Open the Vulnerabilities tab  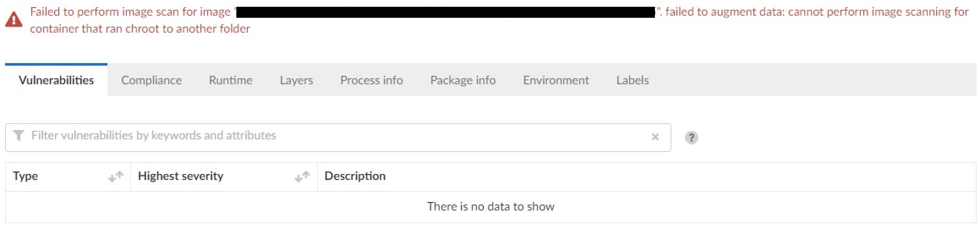tap(56, 80)
